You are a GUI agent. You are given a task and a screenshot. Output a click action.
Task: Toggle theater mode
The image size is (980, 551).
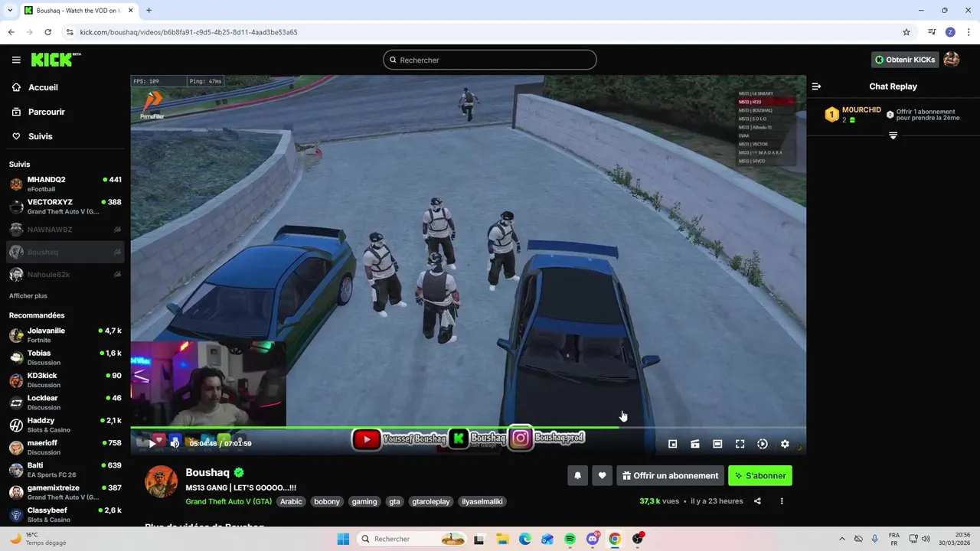click(717, 444)
